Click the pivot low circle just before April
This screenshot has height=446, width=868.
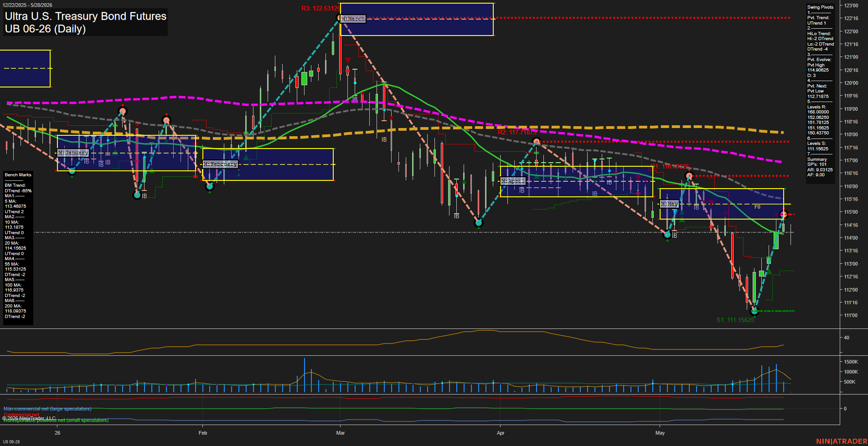coord(479,223)
